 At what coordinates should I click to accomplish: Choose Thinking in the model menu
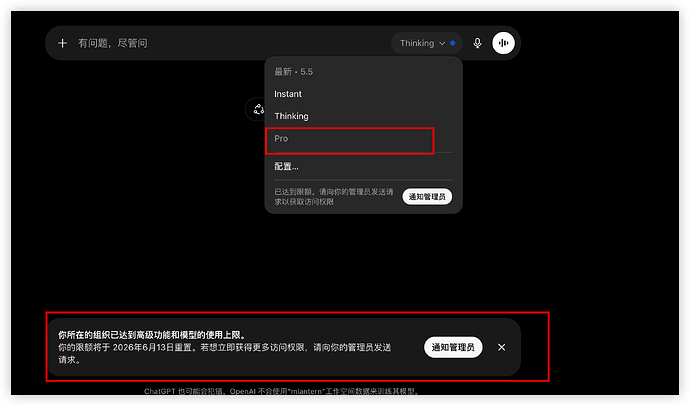(363, 116)
